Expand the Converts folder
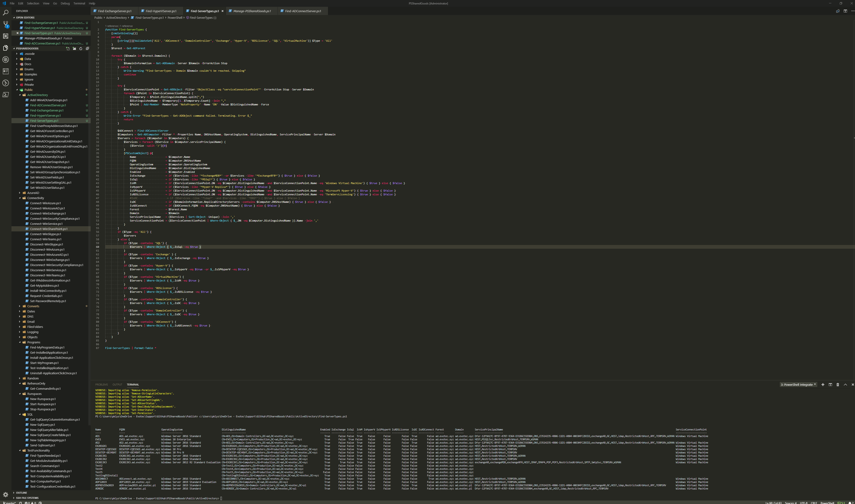The width and height of the screenshot is (855, 504). [33, 306]
